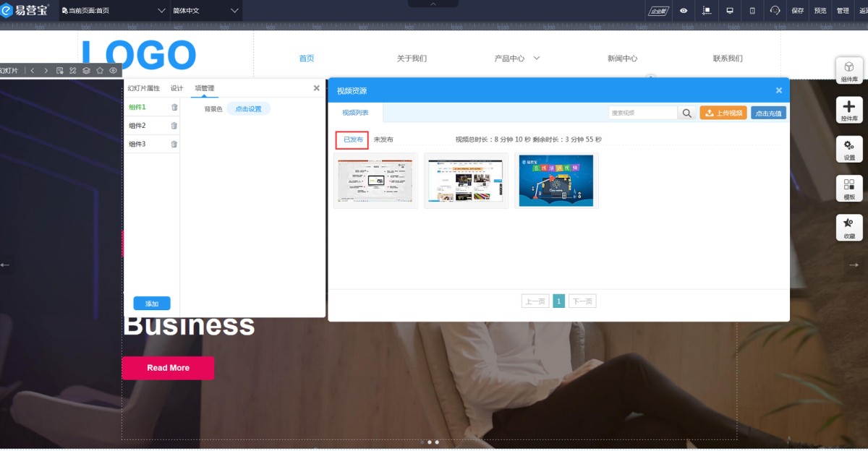The image size is (868, 451).
Task: Click 下一页 next page button
Action: pos(582,301)
